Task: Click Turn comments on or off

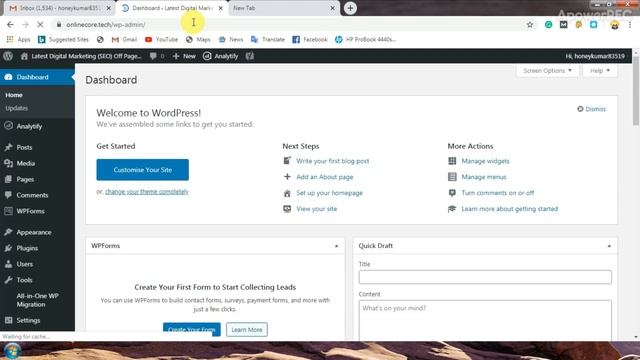Action: 498,193
